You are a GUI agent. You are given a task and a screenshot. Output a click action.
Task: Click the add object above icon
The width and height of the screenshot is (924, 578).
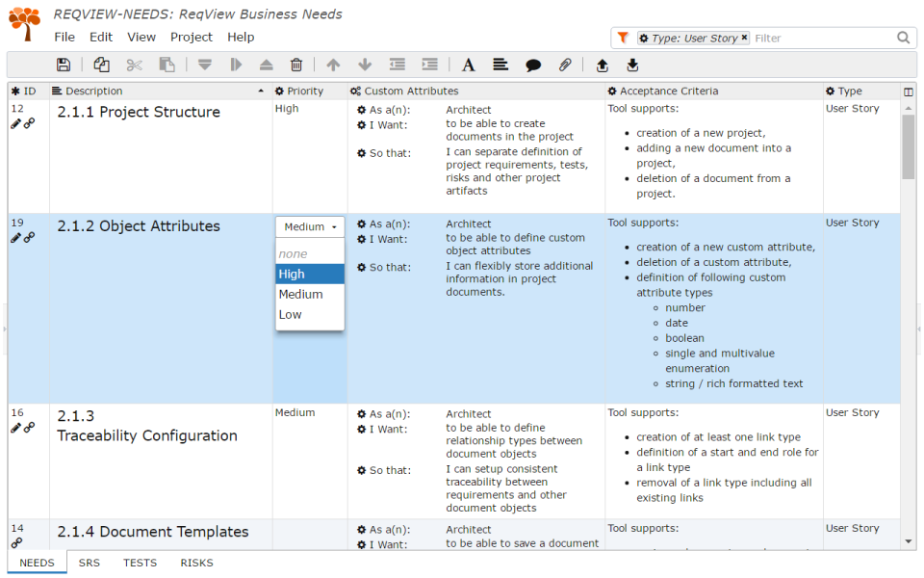267,65
